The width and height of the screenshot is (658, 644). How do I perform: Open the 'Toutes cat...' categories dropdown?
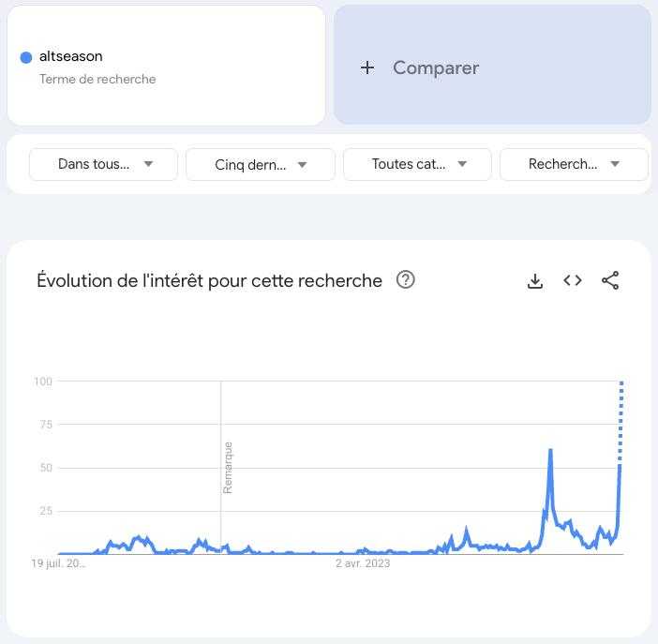click(x=417, y=164)
